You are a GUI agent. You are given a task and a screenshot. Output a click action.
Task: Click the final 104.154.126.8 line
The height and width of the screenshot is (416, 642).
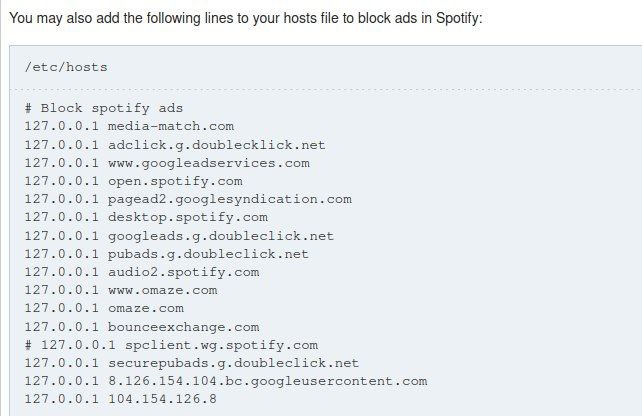(121, 399)
